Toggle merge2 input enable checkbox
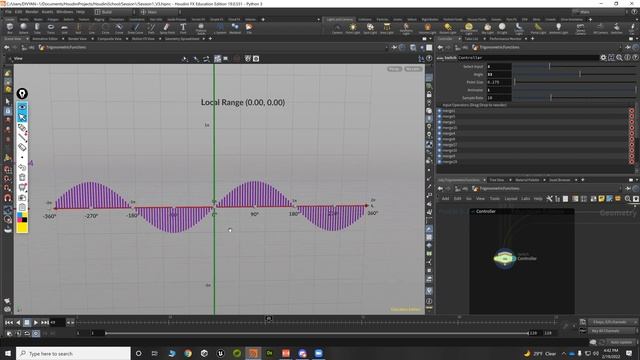 (440, 122)
